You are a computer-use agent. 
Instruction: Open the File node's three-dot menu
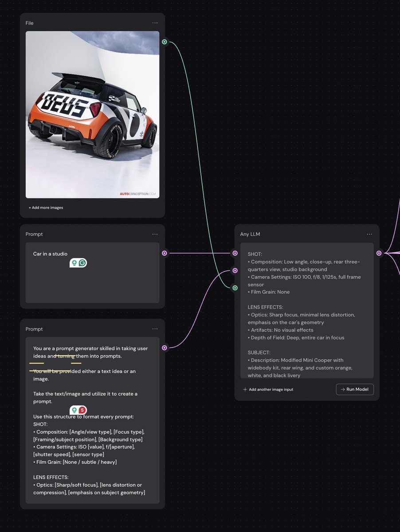155,23
